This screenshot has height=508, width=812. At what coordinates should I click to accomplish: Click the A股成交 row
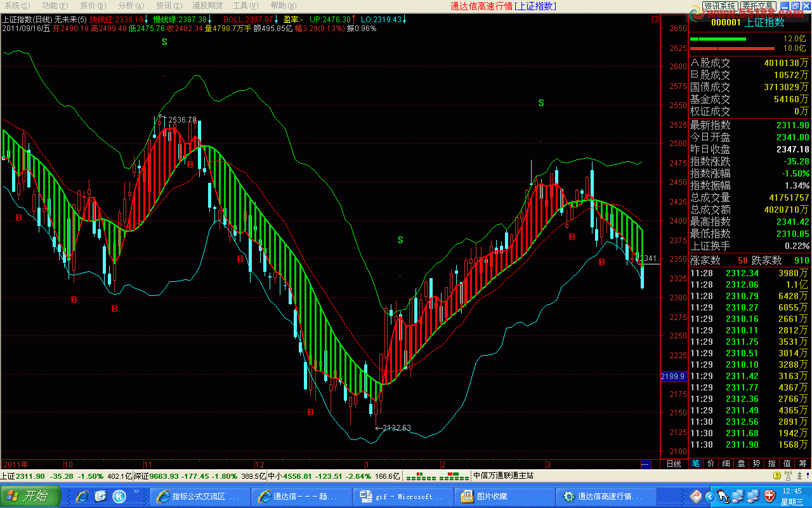[x=750, y=63]
